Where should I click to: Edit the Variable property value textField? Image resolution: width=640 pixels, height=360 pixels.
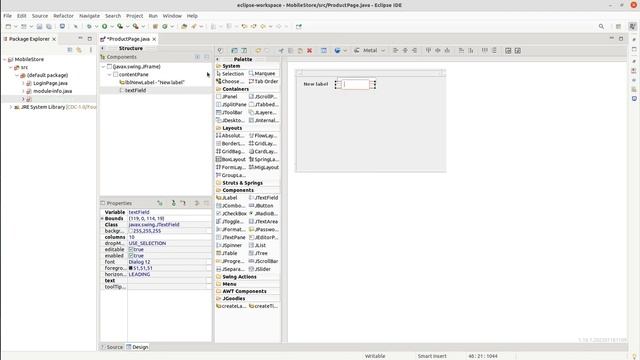tap(169, 212)
